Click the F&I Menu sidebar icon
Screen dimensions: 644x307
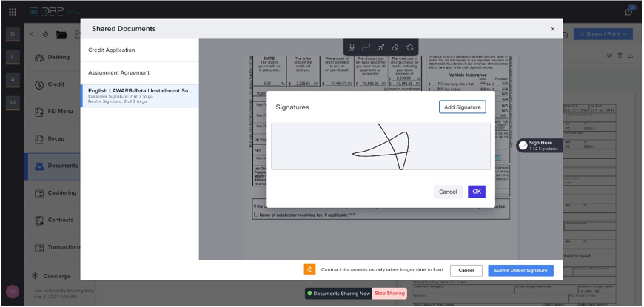pyautogui.click(x=39, y=112)
